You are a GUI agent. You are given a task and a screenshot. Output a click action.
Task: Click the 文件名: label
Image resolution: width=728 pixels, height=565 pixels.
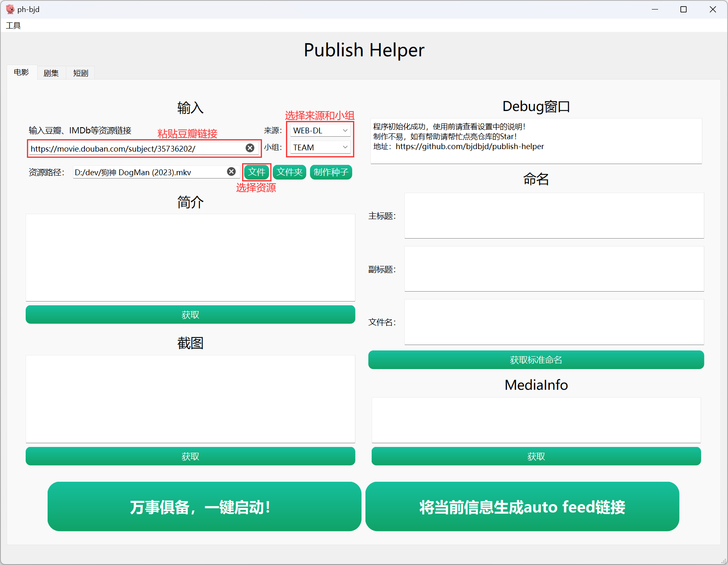coord(382,322)
